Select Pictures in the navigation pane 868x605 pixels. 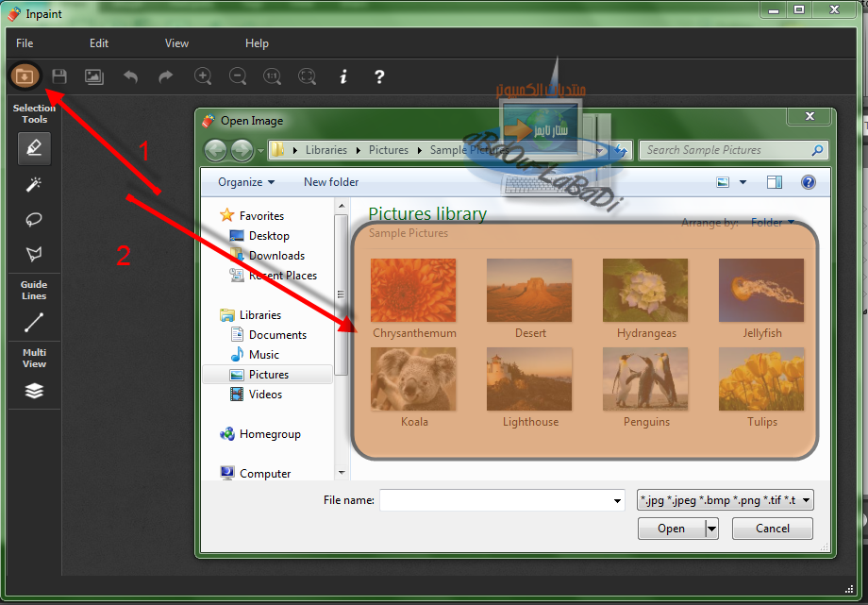tap(269, 375)
